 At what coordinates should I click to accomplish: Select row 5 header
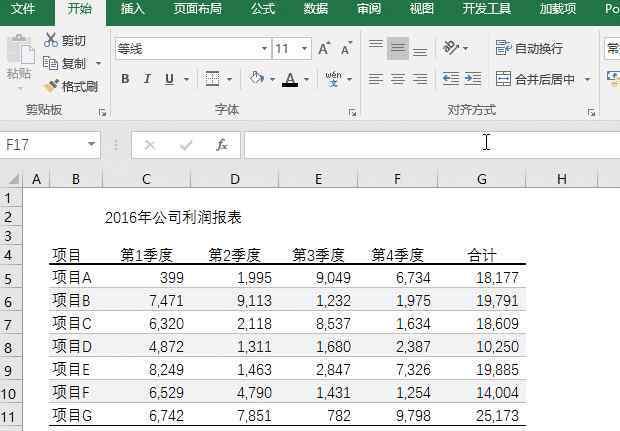pyautogui.click(x=9, y=278)
